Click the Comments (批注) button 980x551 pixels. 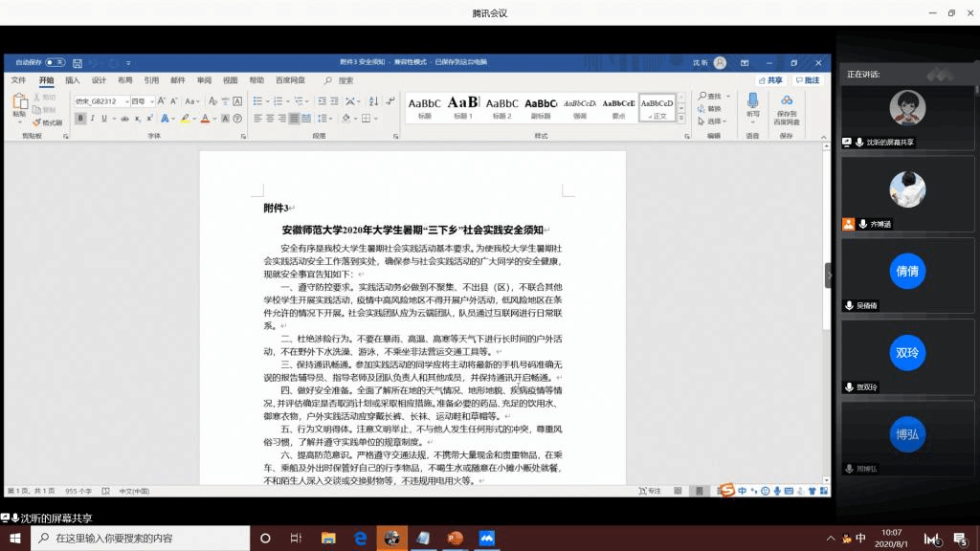click(807, 80)
